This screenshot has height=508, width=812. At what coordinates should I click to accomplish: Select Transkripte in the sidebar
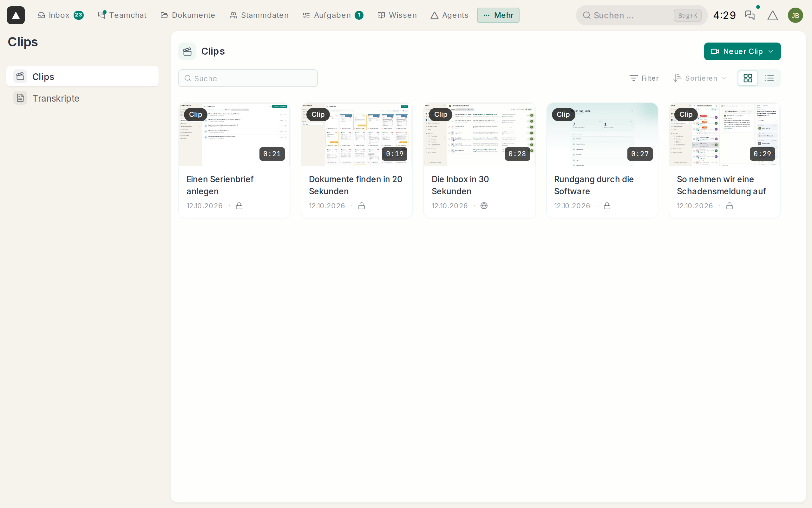tap(82, 98)
